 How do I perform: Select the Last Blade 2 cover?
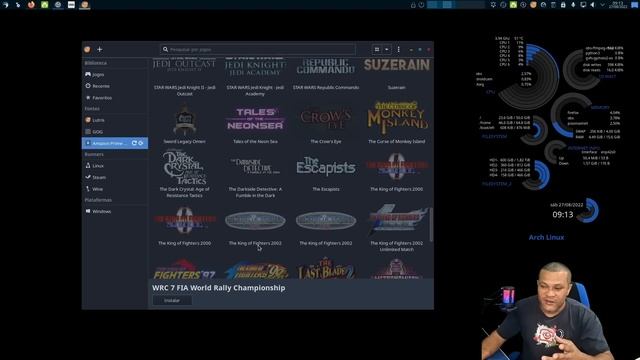[x=326, y=269]
